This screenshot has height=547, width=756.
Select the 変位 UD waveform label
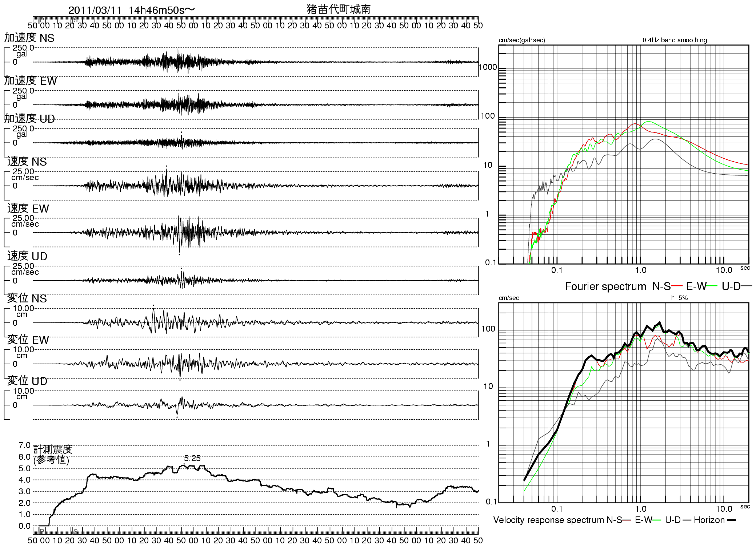tap(27, 381)
